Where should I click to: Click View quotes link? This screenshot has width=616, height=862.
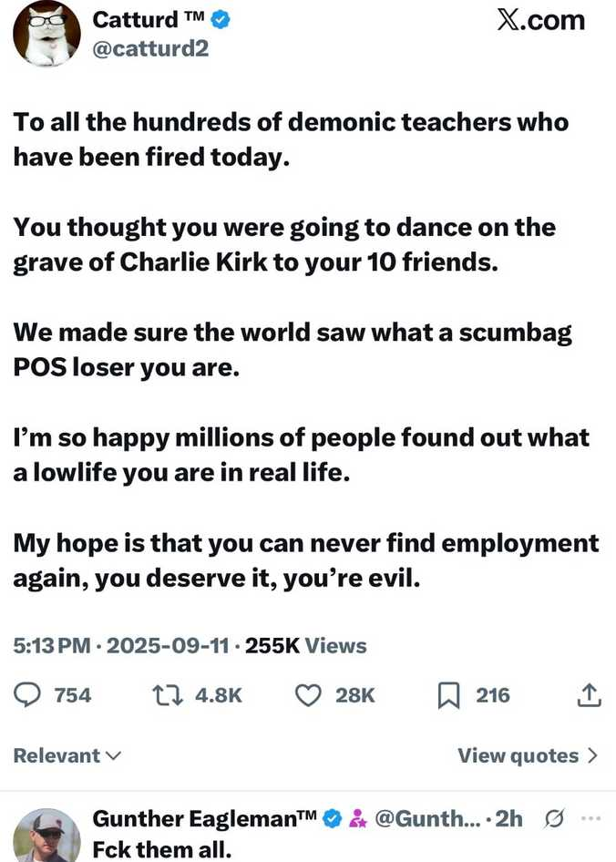518,755
